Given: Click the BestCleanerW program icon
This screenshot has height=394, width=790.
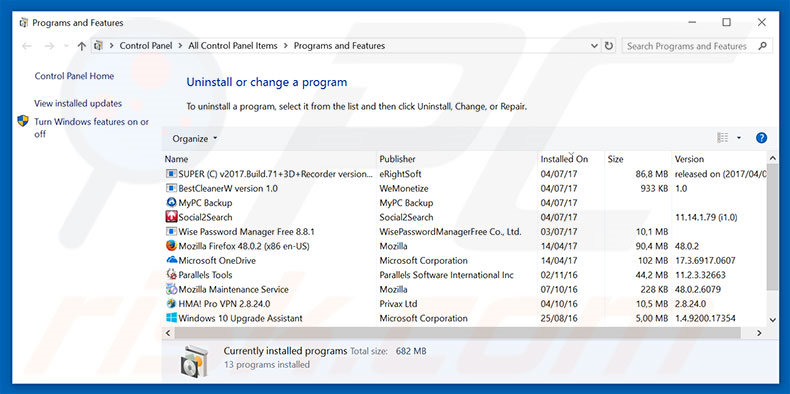Looking at the screenshot, I should [171, 188].
